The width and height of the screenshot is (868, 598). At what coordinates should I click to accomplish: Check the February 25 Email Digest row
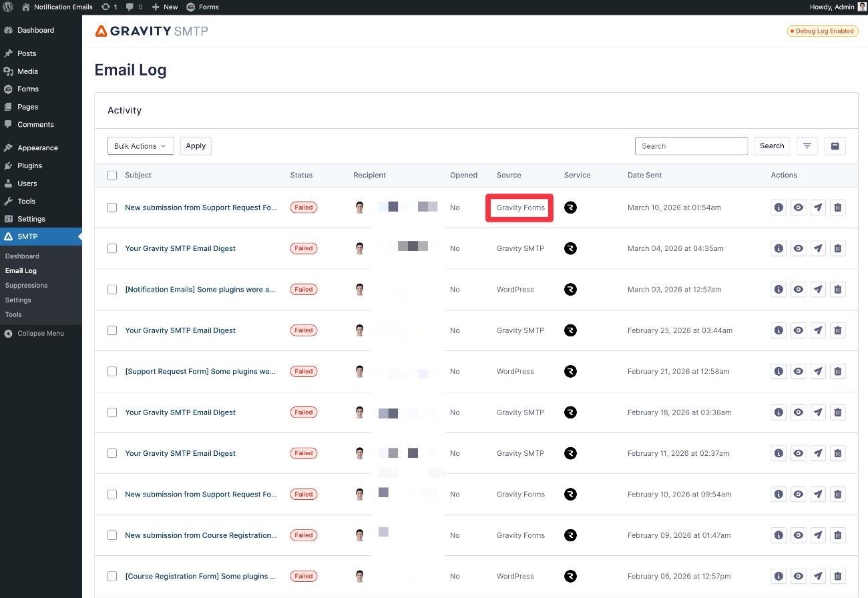pyautogui.click(x=112, y=330)
